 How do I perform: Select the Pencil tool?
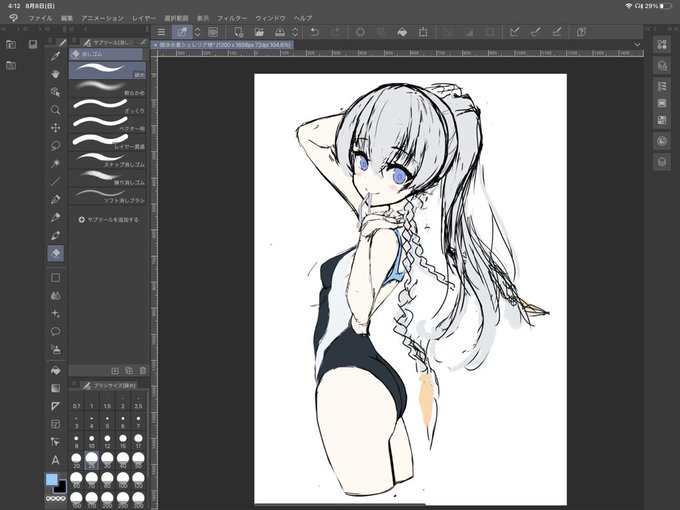pyautogui.click(x=56, y=217)
